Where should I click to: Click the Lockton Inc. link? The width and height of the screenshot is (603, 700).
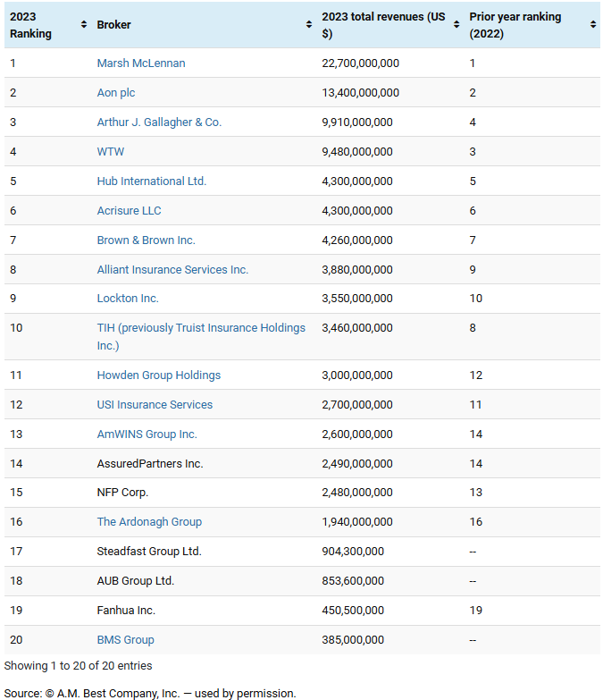click(128, 299)
